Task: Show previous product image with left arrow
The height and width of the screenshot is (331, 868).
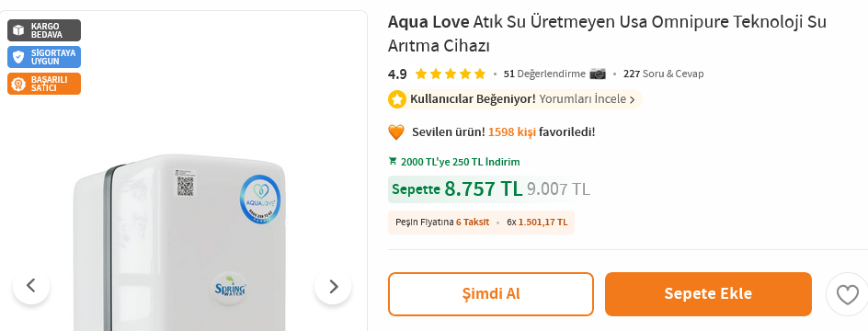Action: pos(31,286)
